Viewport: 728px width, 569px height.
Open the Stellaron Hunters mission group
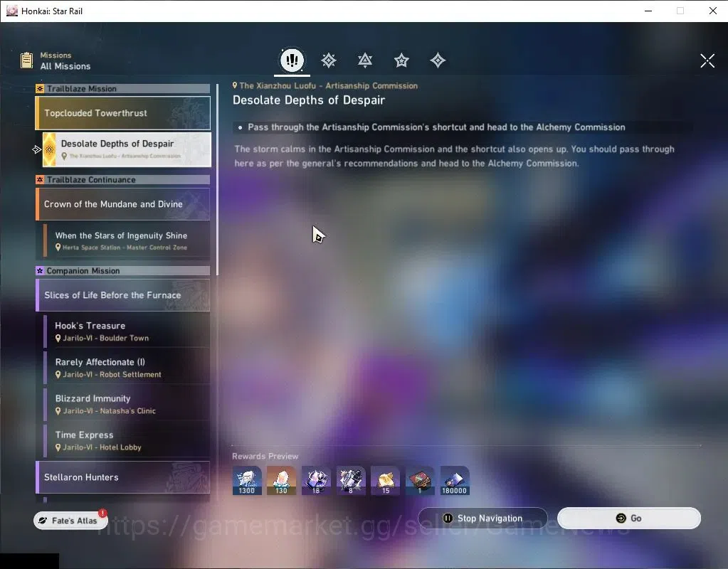[122, 477]
